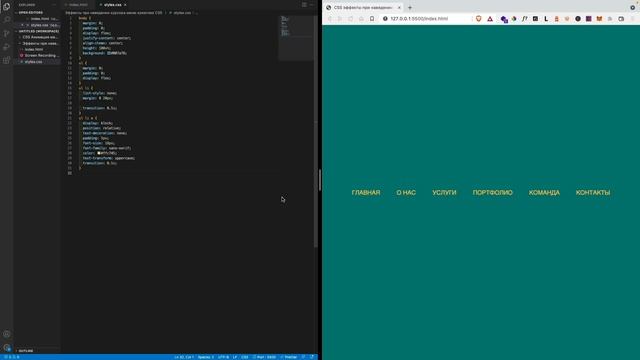The height and width of the screenshot is (360, 640).
Task: Open the Explorer panel more actions ellipsis
Action: (x=54, y=4)
